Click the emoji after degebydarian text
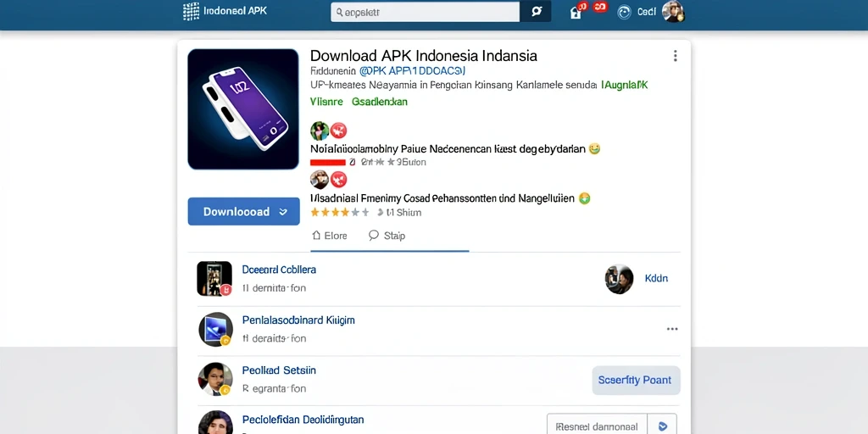Screen dimensions: 868x434 pyautogui.click(x=594, y=148)
